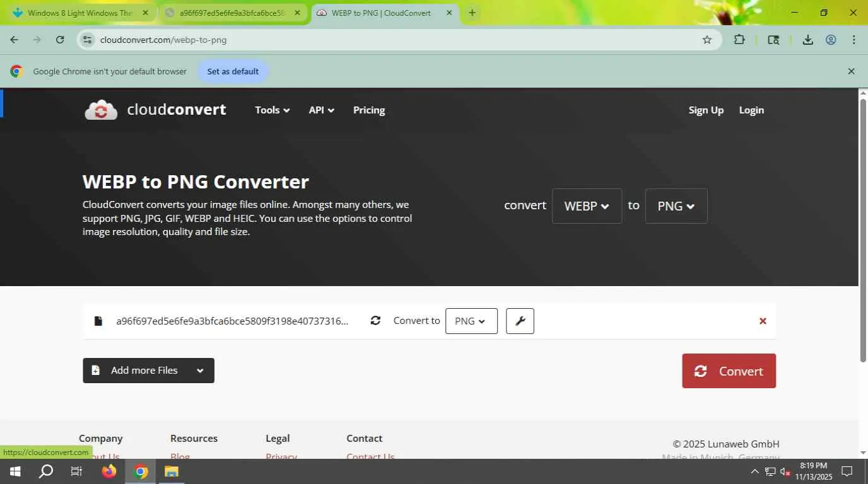Reload the current page
This screenshot has height=484, width=868.
click(60, 40)
